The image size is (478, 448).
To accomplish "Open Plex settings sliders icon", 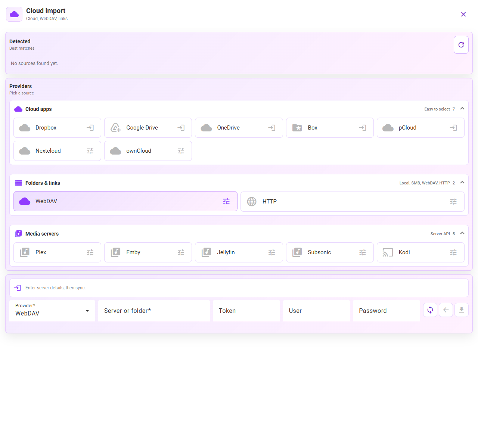I will tap(90, 252).
